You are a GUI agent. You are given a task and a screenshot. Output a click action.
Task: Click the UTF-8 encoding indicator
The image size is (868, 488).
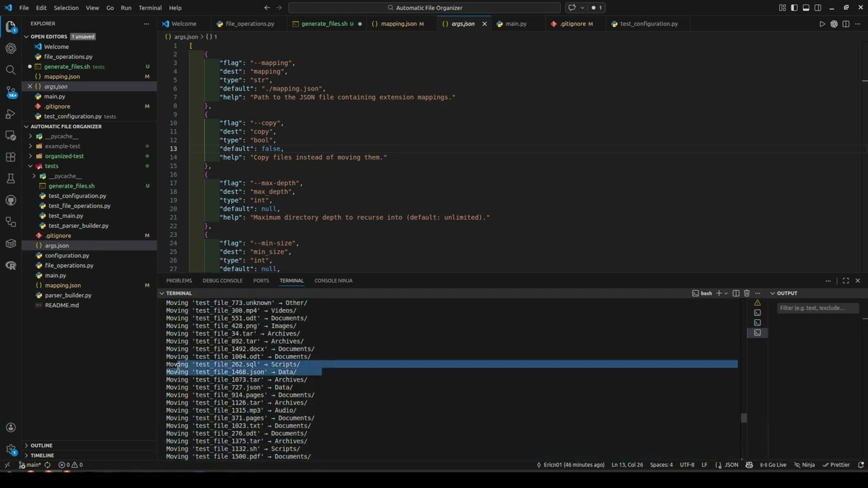point(687,465)
